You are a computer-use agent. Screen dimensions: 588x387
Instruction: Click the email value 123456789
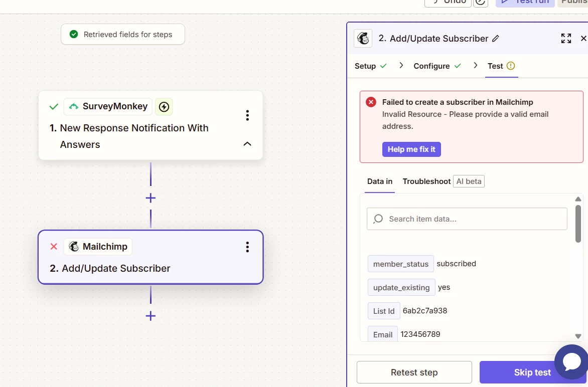click(420, 334)
